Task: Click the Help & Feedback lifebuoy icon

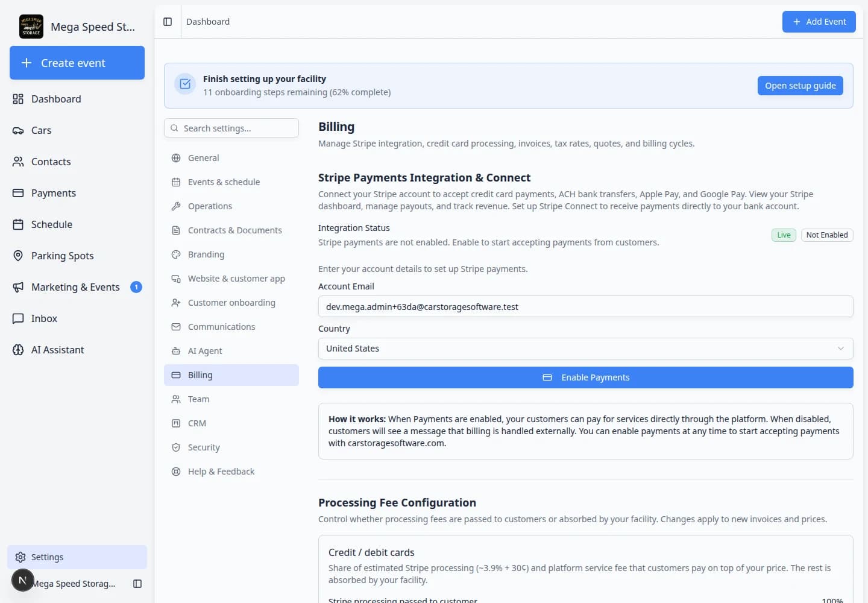Action: (176, 472)
